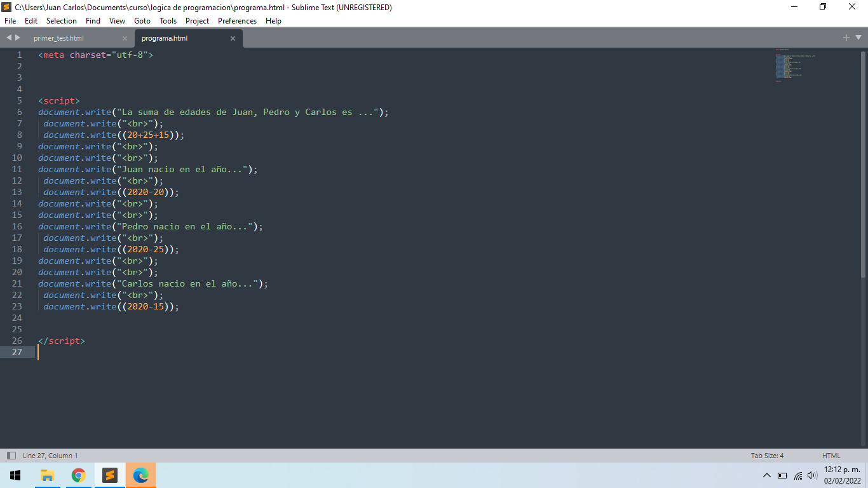Open the Find menu
The width and height of the screenshot is (868, 488).
coord(93,21)
